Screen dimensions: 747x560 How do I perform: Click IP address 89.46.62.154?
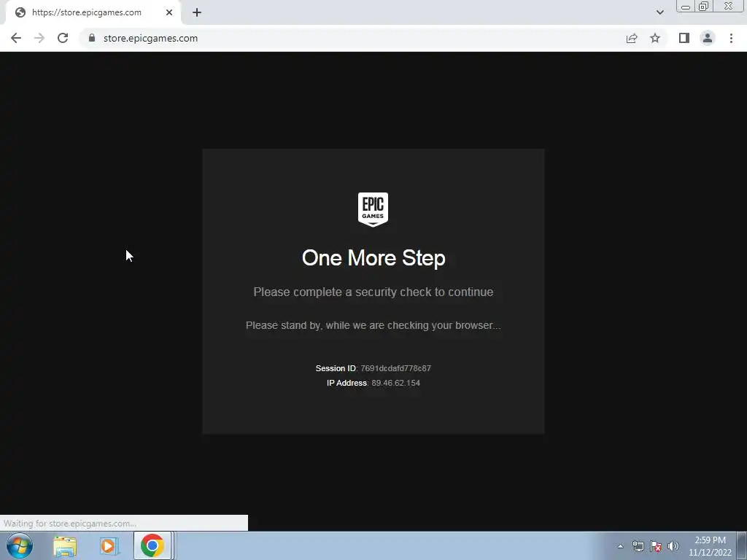[395, 383]
